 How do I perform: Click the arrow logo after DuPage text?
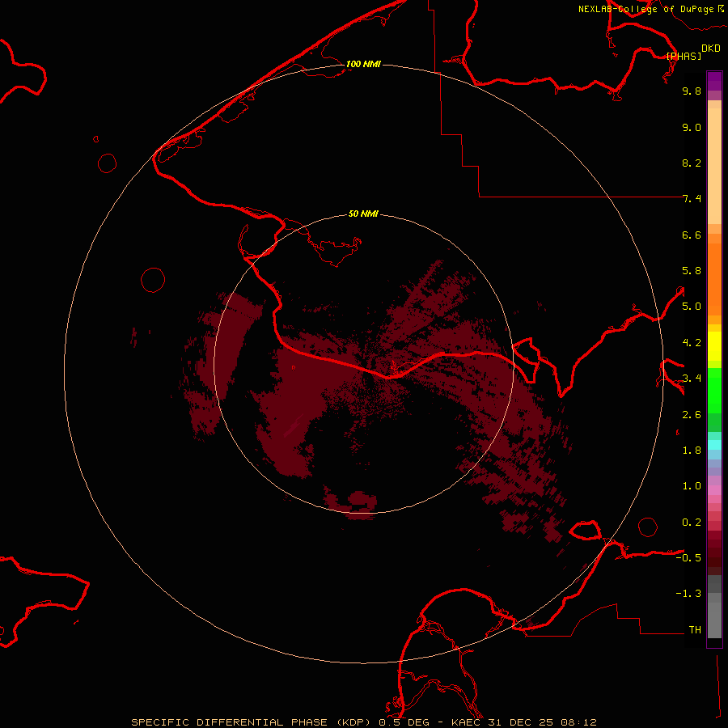point(721,8)
